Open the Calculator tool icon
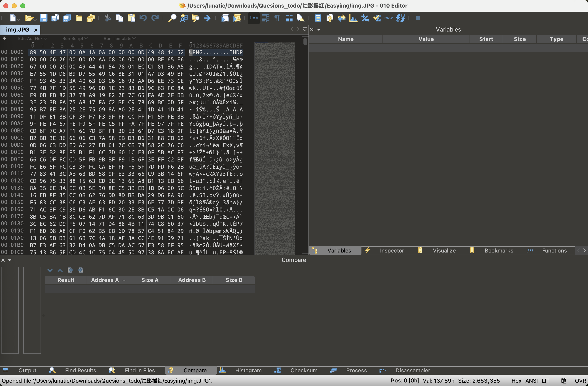 point(318,18)
